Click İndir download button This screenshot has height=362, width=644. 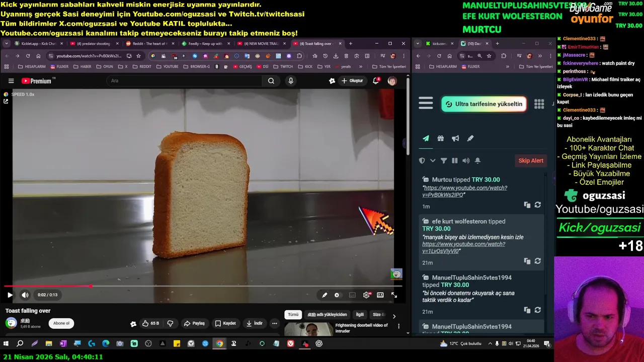[x=254, y=323]
